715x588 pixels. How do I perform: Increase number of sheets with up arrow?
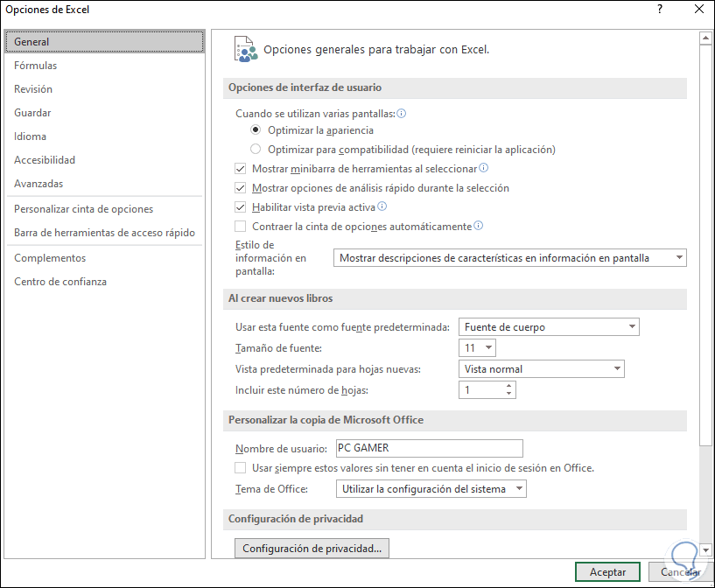pos(508,386)
